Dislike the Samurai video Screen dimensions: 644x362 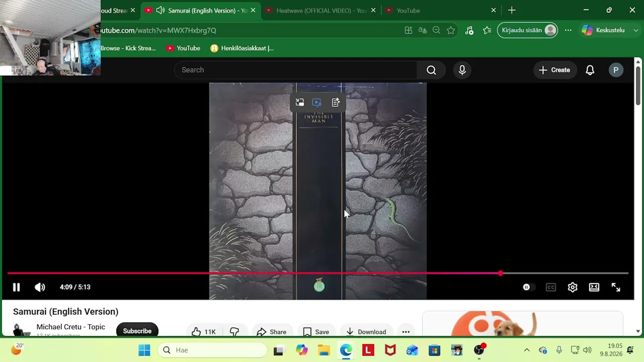(x=234, y=332)
